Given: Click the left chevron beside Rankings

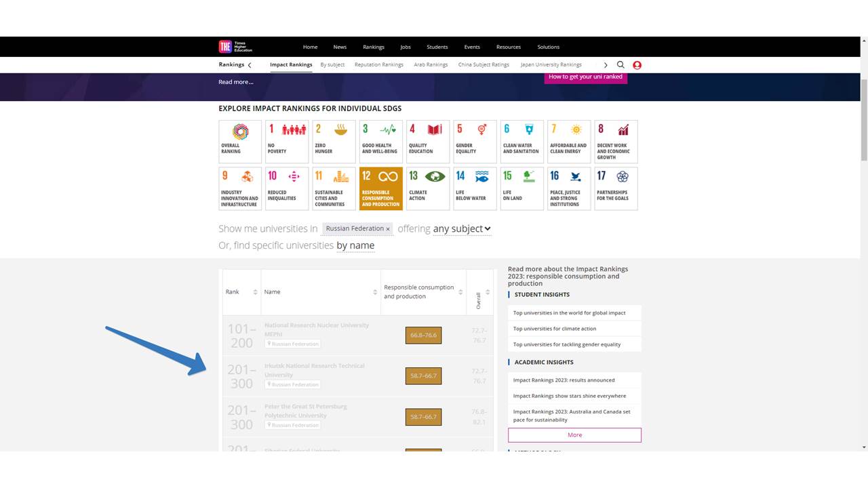Looking at the screenshot, I should (x=250, y=65).
